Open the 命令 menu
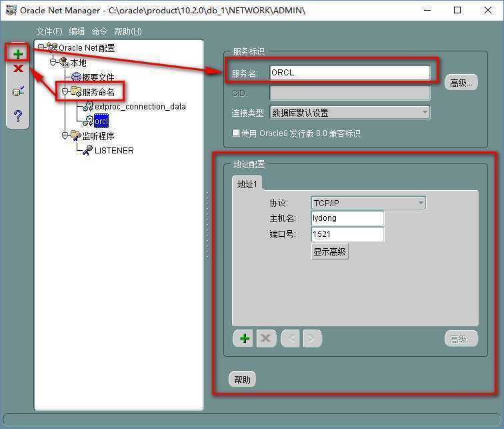This screenshot has height=429, width=504. click(99, 31)
